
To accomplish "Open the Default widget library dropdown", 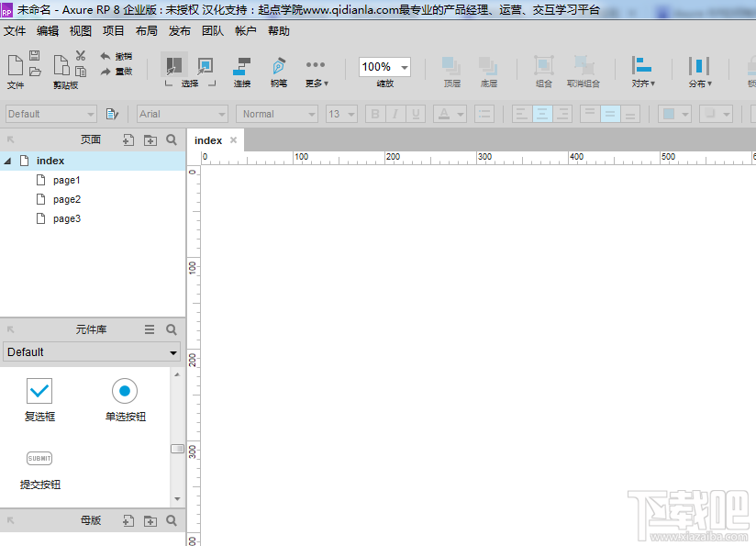I will (x=92, y=352).
